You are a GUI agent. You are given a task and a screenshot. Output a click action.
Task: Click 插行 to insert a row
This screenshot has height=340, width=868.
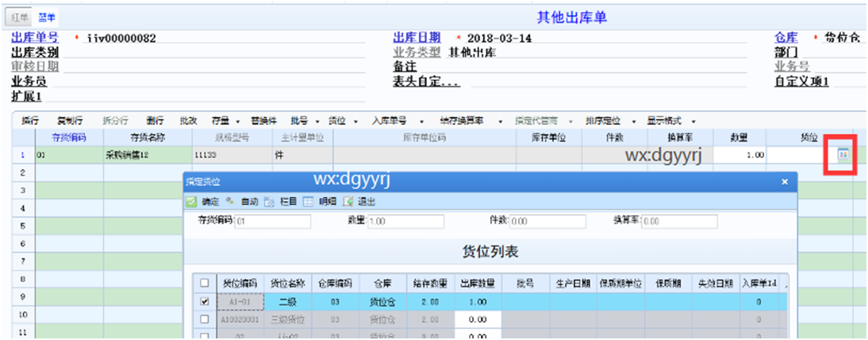(30, 121)
